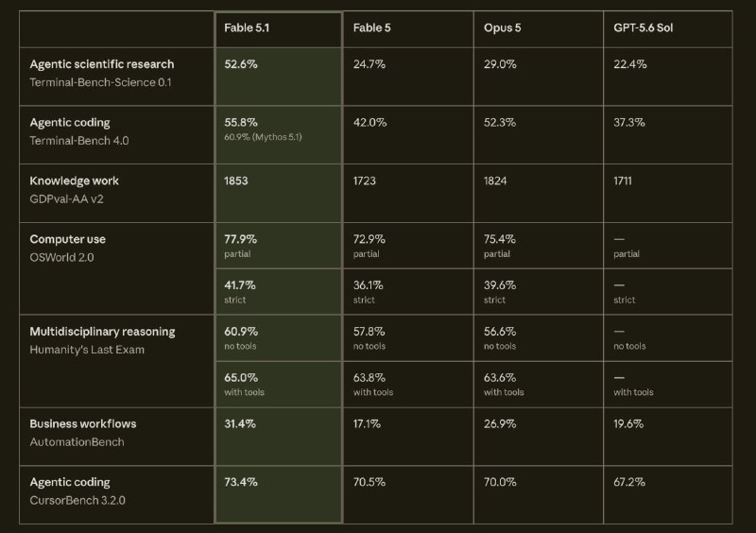Select the 1853 Knowledge work score
Screen dimensions: 756x533
point(235,181)
